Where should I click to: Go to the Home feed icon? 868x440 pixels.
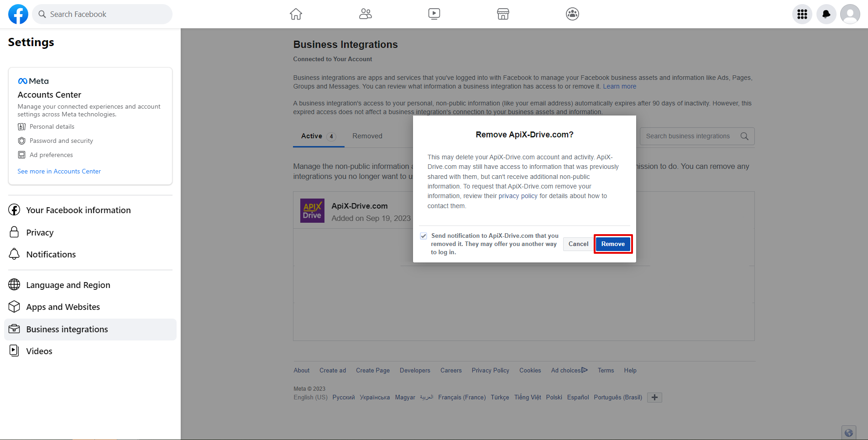click(x=296, y=14)
